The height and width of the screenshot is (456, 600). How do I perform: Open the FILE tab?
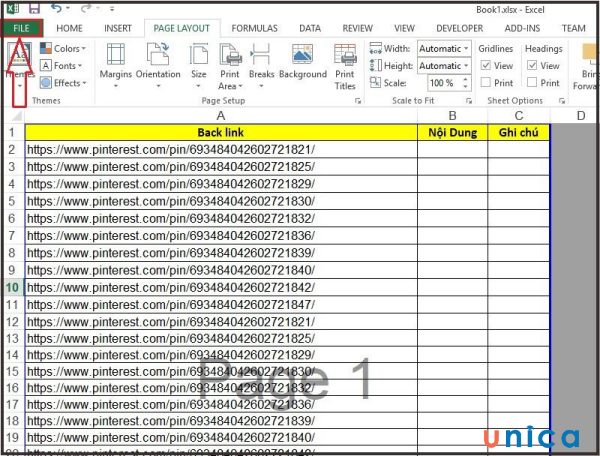pos(21,28)
